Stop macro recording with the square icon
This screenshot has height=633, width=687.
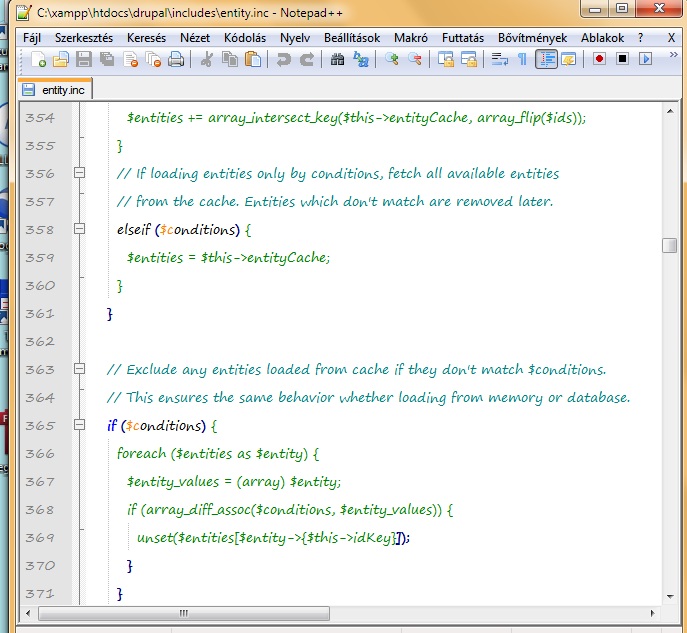click(x=622, y=59)
